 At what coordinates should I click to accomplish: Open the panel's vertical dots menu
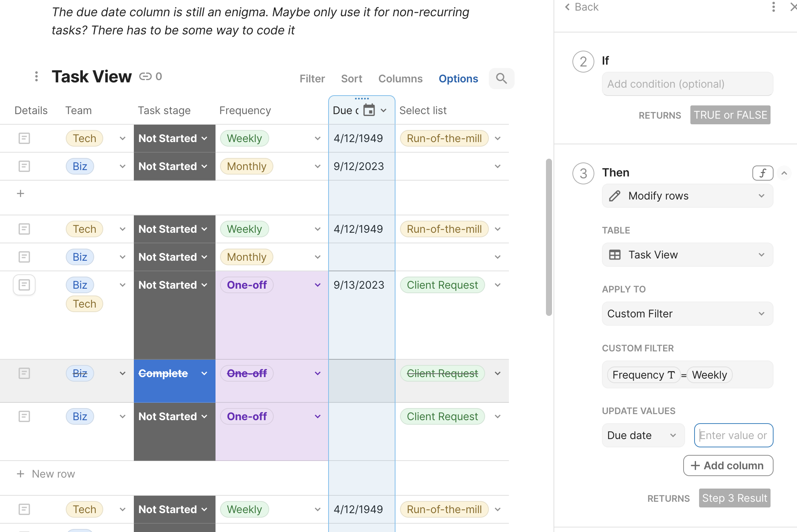pyautogui.click(x=774, y=7)
